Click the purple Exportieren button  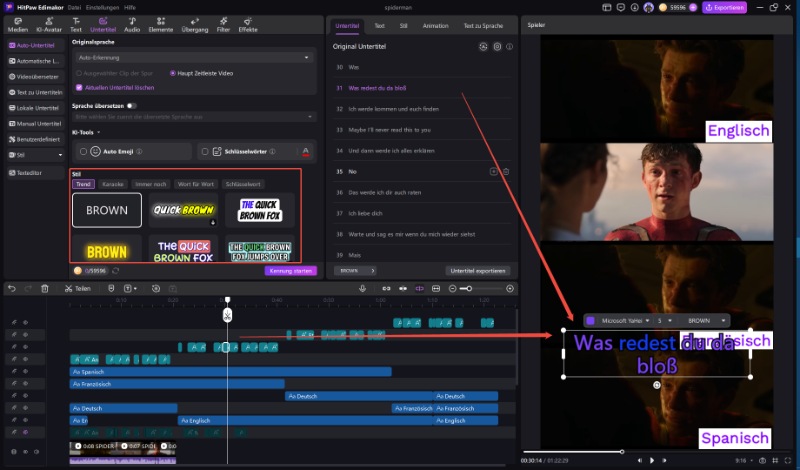724,7
